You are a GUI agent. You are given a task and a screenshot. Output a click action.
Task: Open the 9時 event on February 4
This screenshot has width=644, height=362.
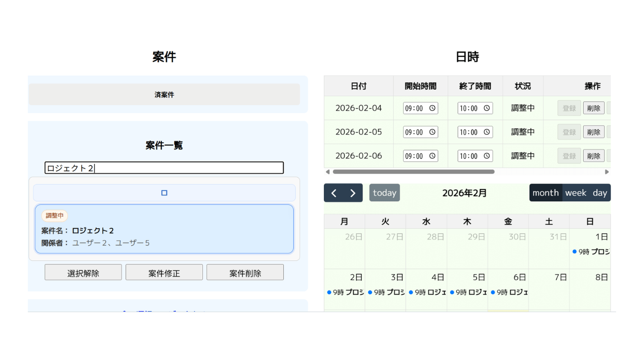point(427,292)
